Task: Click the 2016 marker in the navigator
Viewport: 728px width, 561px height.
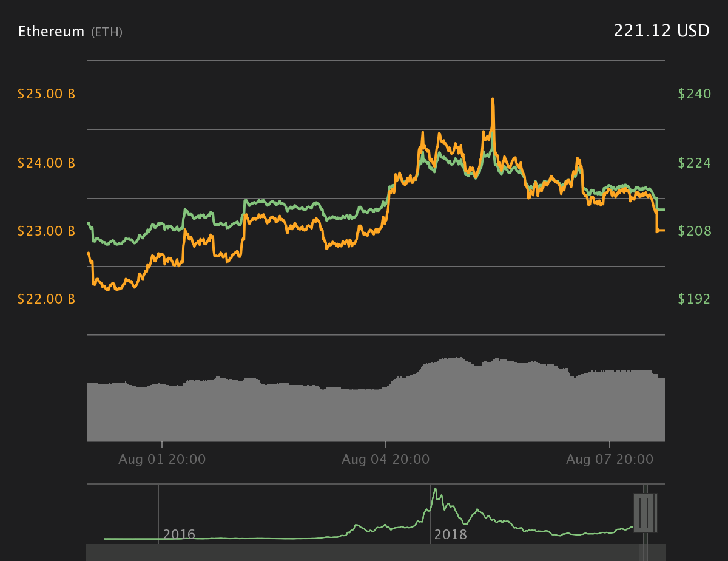Action: [x=179, y=535]
